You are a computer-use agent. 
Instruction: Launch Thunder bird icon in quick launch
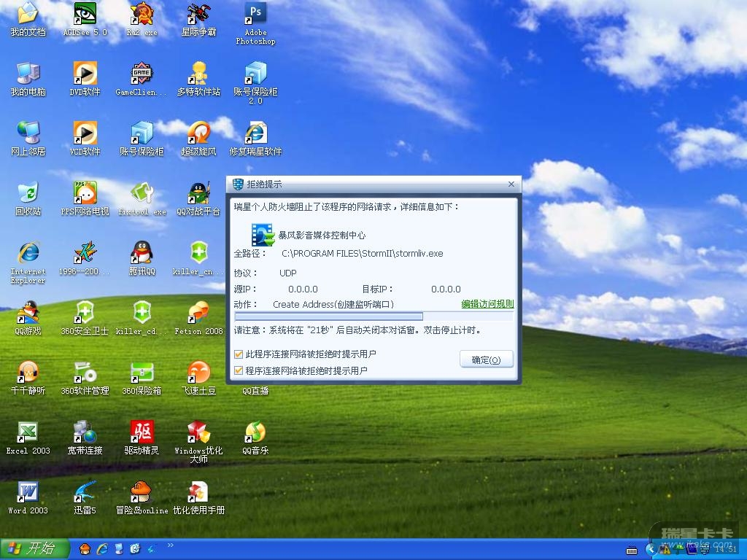[152, 549]
